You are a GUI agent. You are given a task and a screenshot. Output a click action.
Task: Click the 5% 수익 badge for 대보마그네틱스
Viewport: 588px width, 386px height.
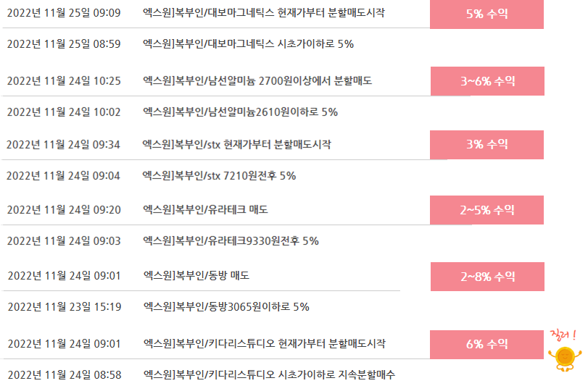[x=486, y=14]
